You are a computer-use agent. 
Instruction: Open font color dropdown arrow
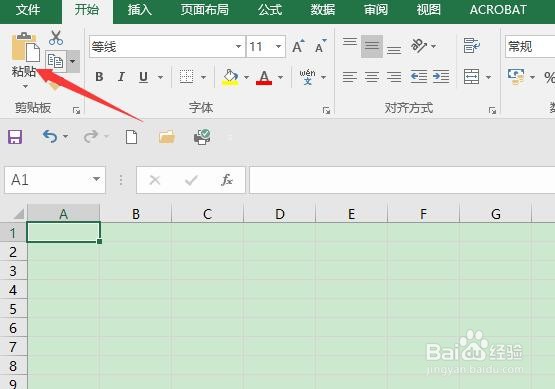280,77
